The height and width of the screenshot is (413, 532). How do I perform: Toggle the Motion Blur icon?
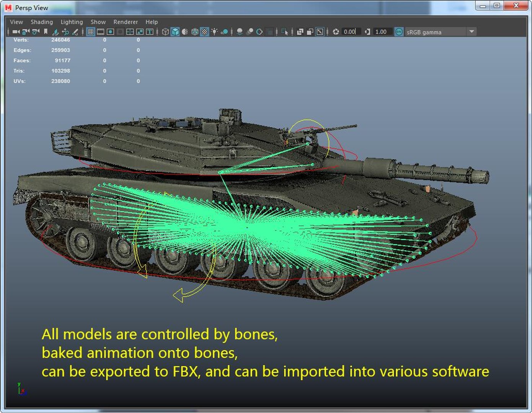pyautogui.click(x=250, y=32)
